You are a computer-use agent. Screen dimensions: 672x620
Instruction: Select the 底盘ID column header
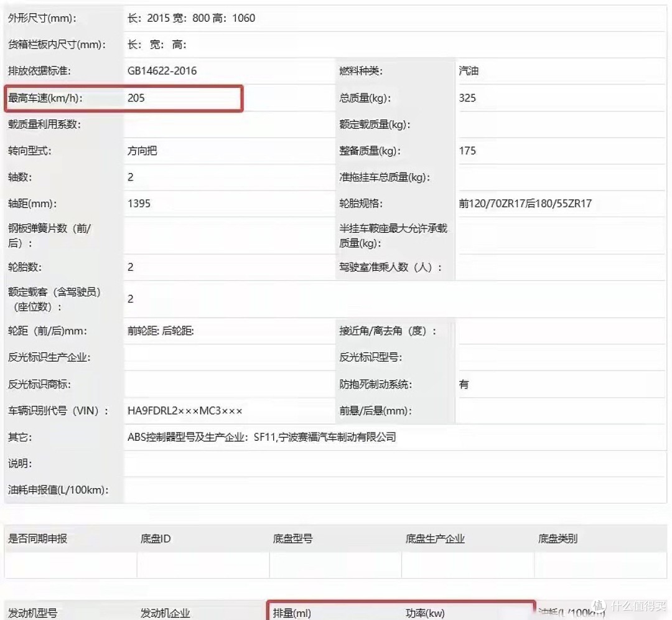point(156,538)
